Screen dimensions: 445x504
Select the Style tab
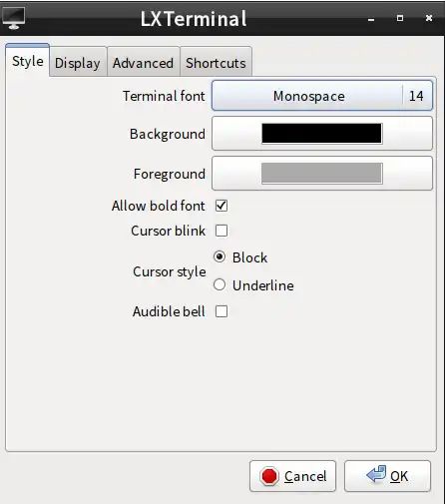click(28, 61)
